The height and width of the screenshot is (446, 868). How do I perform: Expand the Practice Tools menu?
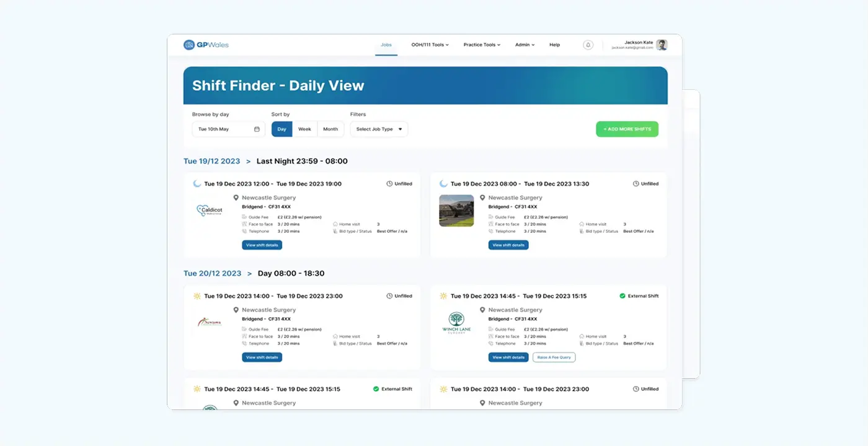click(482, 45)
